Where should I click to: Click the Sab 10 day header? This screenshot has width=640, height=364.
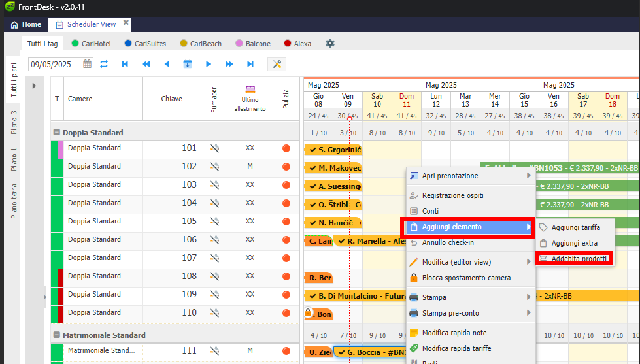[x=377, y=100]
